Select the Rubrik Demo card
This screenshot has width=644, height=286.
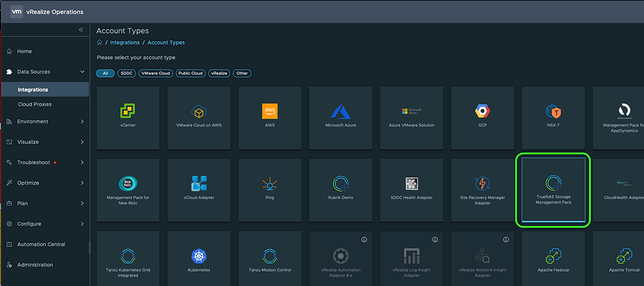341,190
